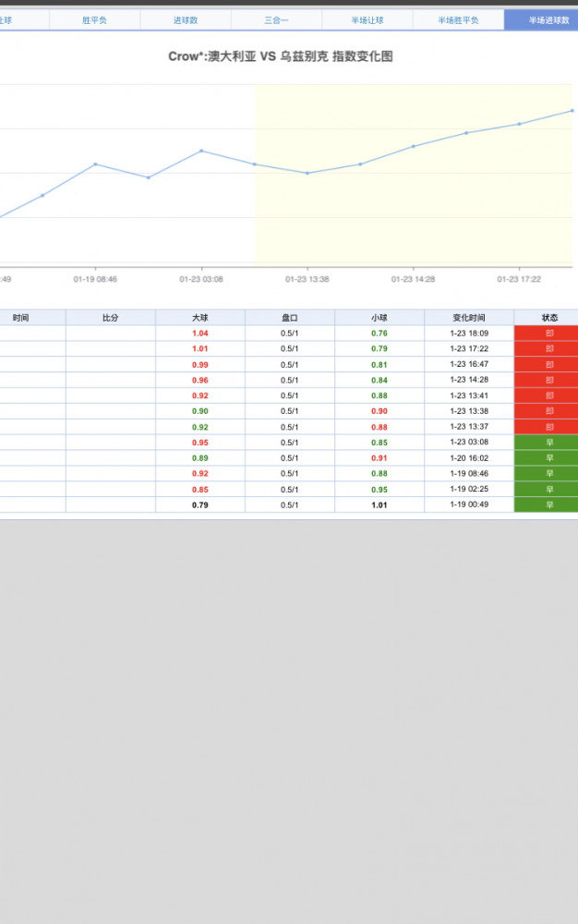Click 小球 value 1.01 in the 1-19 00:49 row
578x924 pixels.
click(379, 505)
